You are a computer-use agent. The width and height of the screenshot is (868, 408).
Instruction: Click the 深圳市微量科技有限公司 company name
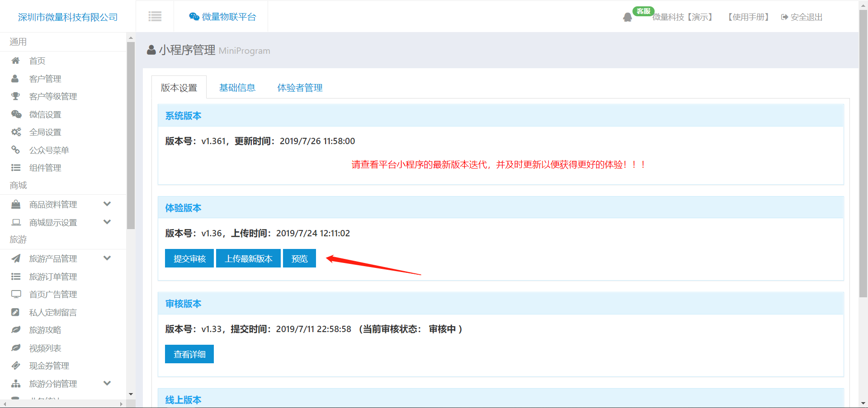[x=68, y=17]
